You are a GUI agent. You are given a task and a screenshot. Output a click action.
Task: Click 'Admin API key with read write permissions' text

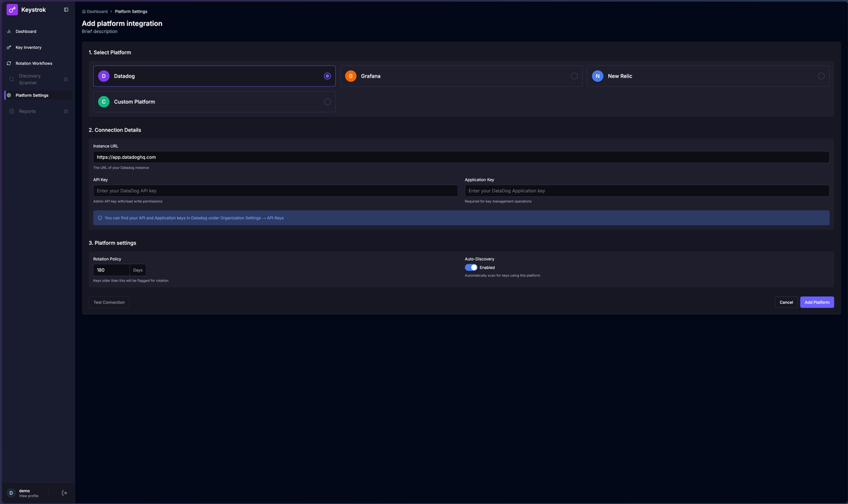coord(128,201)
